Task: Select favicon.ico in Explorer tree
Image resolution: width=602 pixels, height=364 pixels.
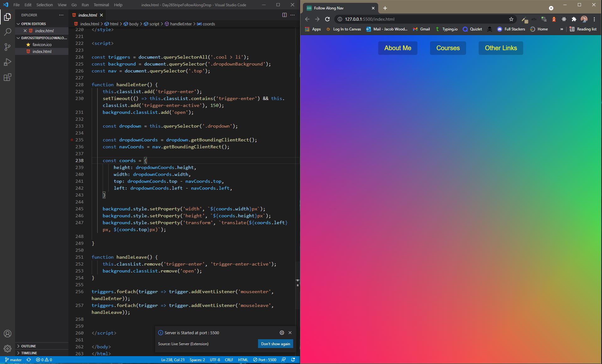Action: click(x=42, y=45)
